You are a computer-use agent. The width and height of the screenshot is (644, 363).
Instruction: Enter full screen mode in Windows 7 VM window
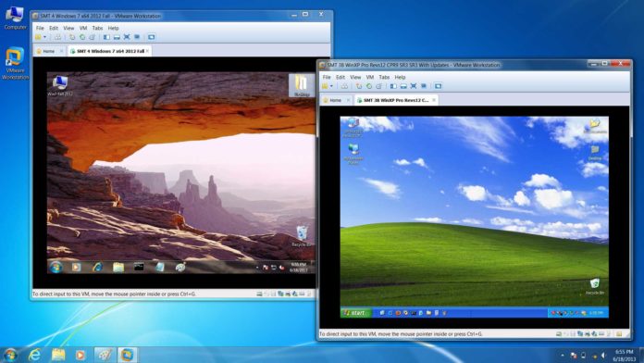point(127,37)
